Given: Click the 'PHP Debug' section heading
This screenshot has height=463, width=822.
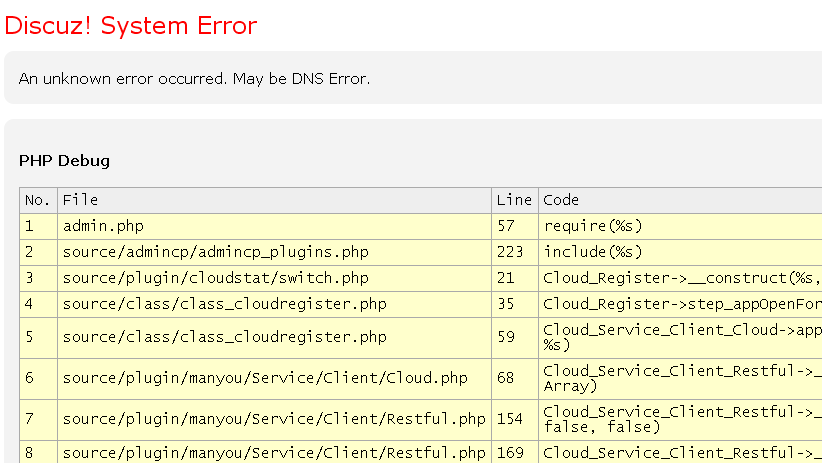Looking at the screenshot, I should point(64,160).
